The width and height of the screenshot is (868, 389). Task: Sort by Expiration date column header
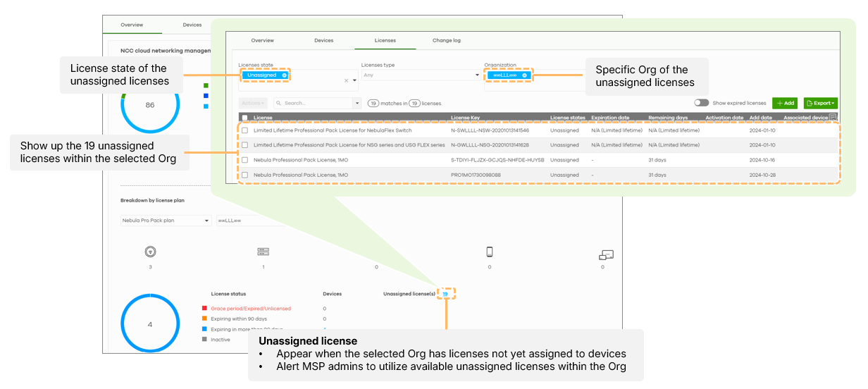pyautogui.click(x=610, y=118)
